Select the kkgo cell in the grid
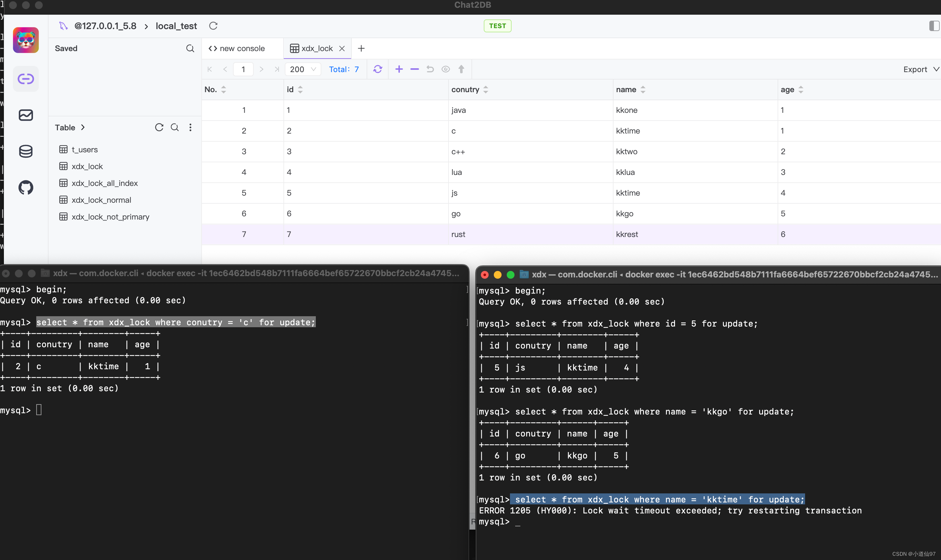Screen dimensions: 941x560 [695, 214]
